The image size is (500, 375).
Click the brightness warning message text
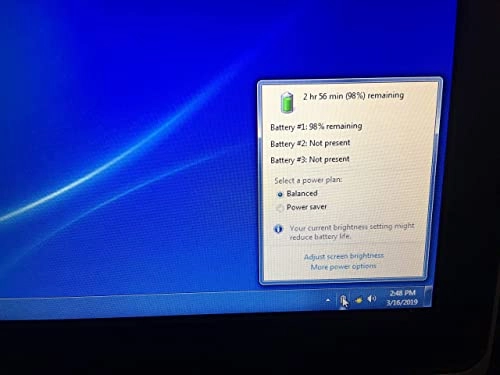(352, 231)
